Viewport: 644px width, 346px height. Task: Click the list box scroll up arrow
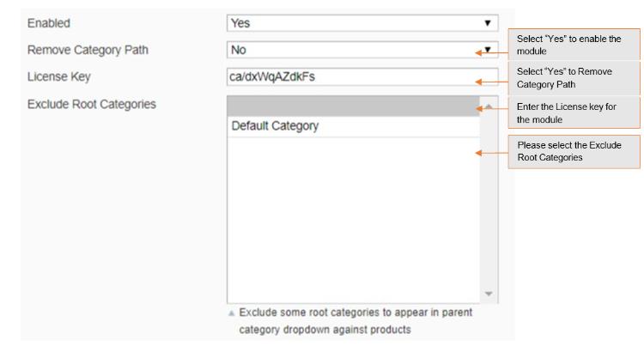[489, 106]
